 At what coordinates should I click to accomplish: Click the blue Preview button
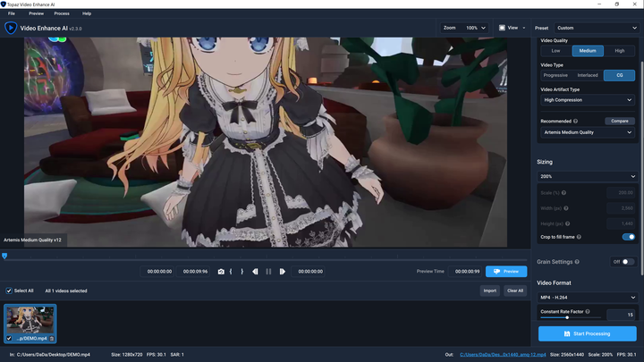pyautogui.click(x=506, y=272)
